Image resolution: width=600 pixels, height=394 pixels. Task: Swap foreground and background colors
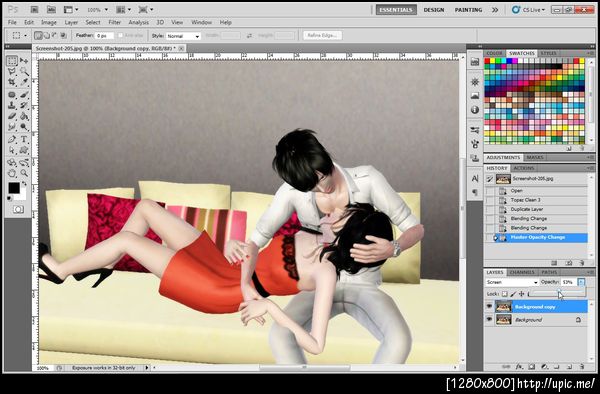tap(24, 184)
